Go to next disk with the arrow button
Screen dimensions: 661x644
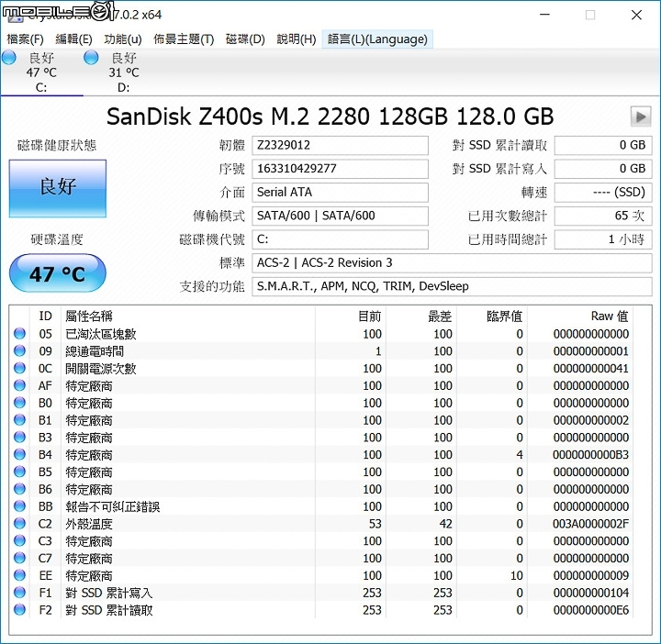[641, 117]
